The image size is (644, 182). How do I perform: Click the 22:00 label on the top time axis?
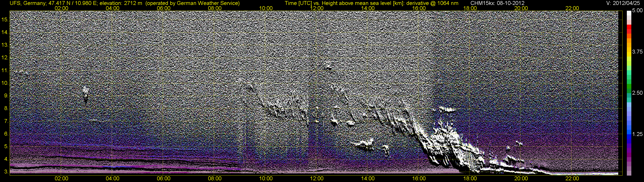pyautogui.click(x=572, y=8)
